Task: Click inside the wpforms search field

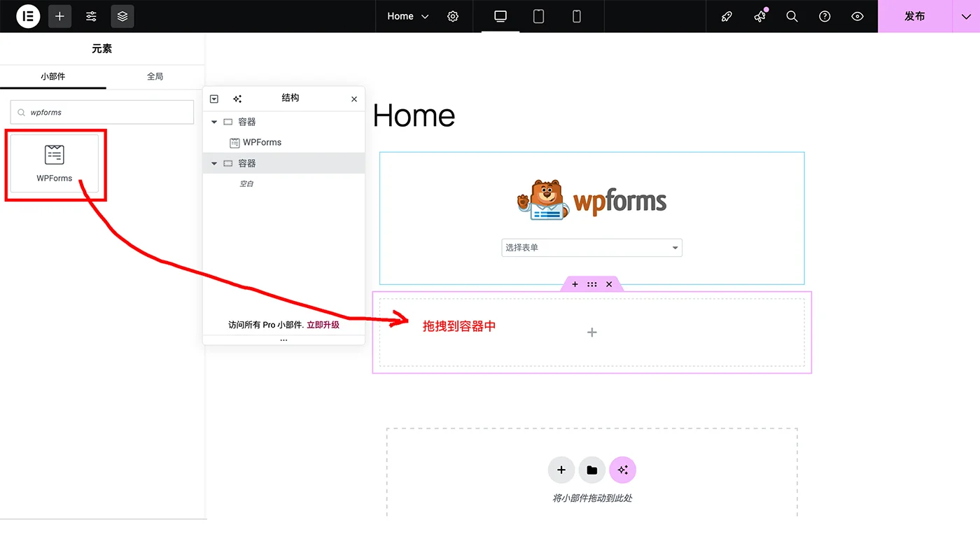Action: pos(101,112)
